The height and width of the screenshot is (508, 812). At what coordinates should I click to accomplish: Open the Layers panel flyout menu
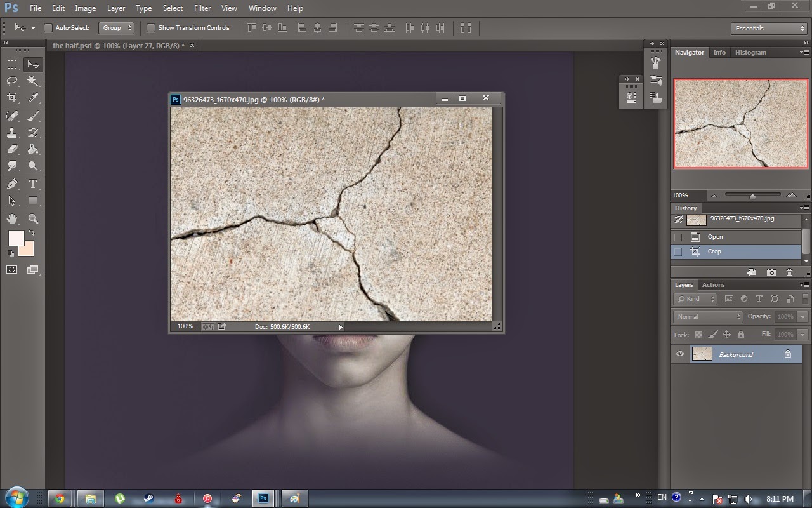804,285
